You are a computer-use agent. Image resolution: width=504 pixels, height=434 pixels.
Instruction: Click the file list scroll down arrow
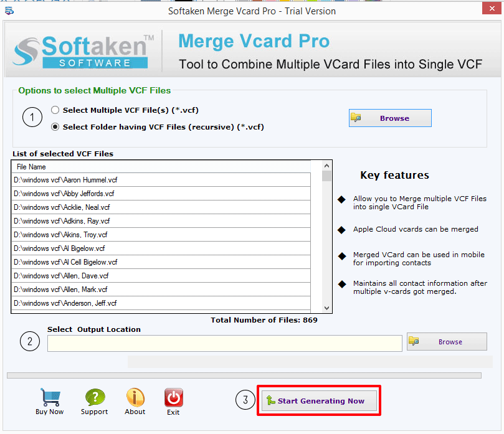[326, 308]
